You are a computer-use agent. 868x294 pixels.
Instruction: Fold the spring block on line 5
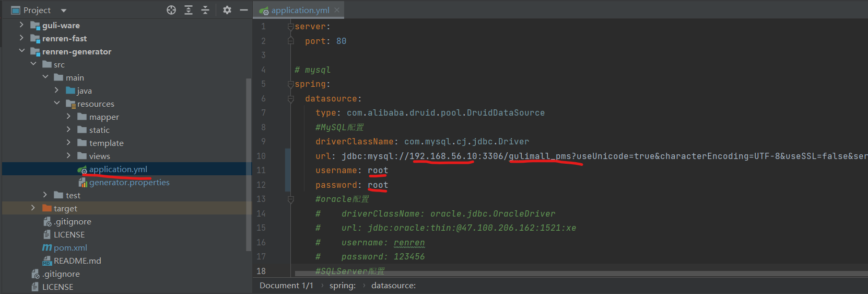coord(290,84)
